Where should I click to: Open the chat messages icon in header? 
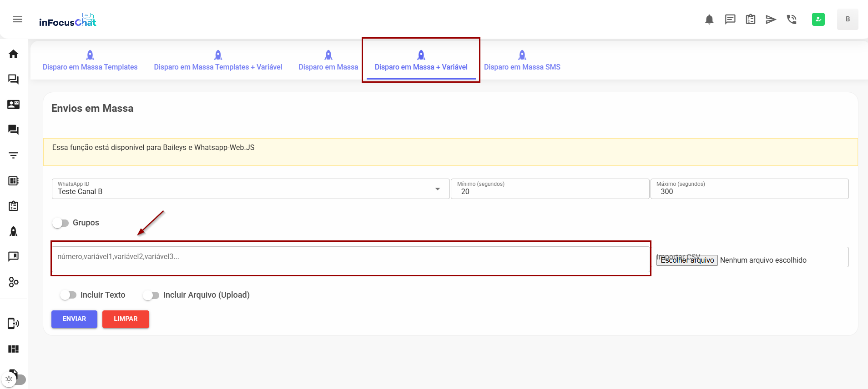point(730,20)
